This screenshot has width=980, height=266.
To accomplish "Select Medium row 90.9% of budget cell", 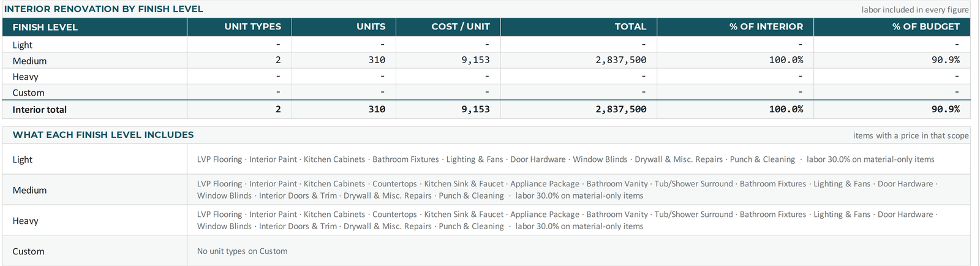I will tap(892, 60).
